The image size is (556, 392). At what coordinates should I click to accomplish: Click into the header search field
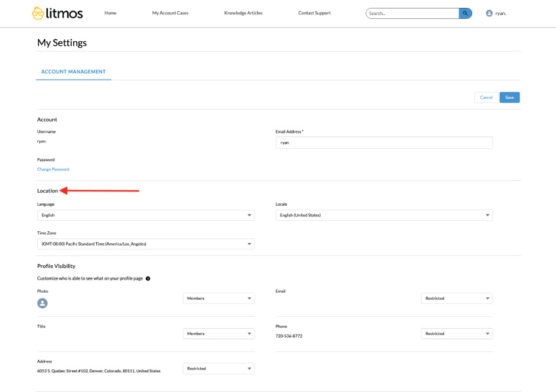[x=413, y=14]
